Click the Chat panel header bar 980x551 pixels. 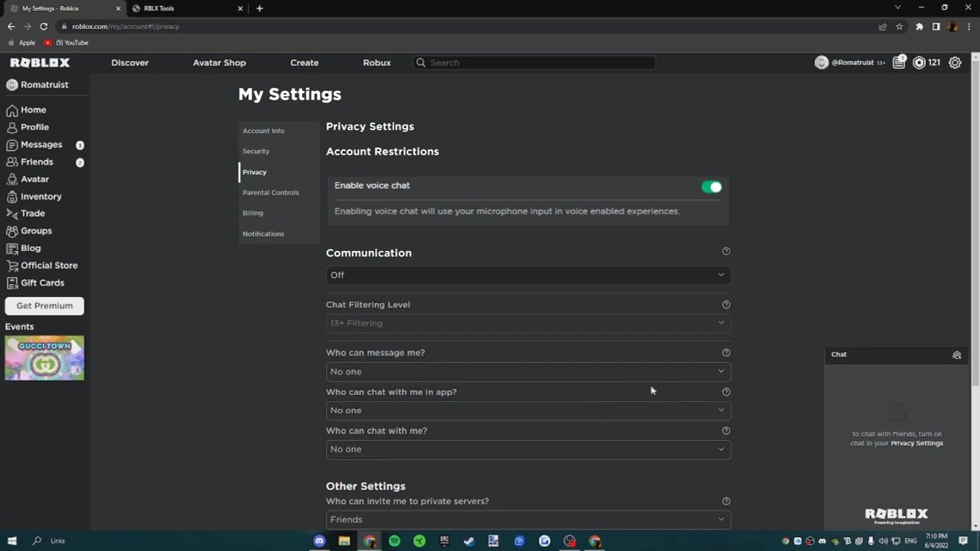[x=897, y=355]
